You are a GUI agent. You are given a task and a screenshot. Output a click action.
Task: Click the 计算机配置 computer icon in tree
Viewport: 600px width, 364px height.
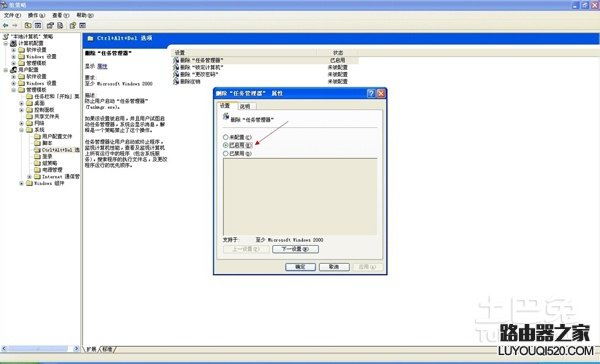[13, 43]
